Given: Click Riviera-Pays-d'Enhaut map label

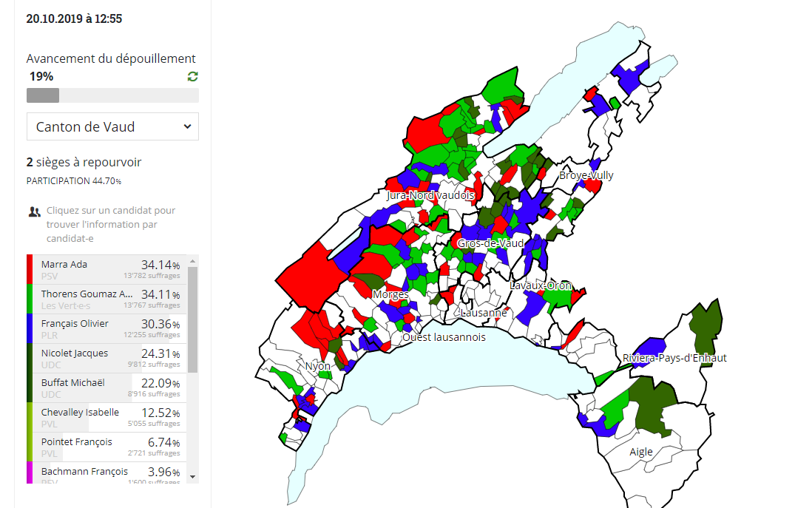Looking at the screenshot, I should pos(674,358).
